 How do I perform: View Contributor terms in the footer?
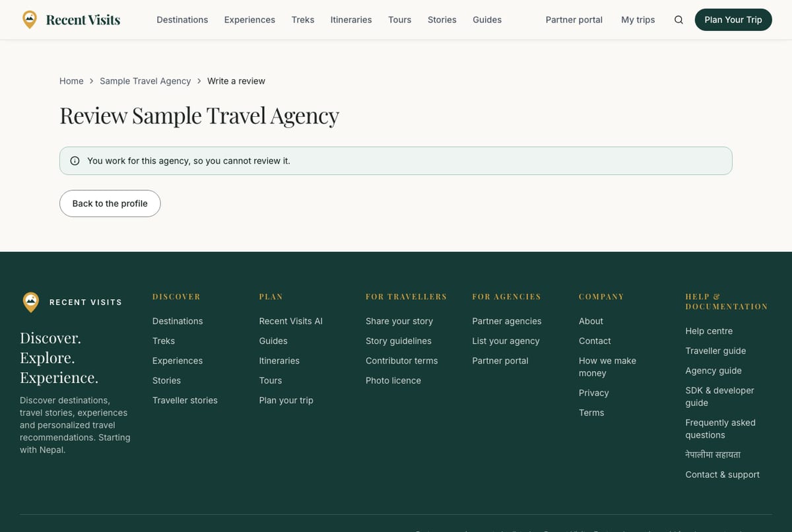402,360
